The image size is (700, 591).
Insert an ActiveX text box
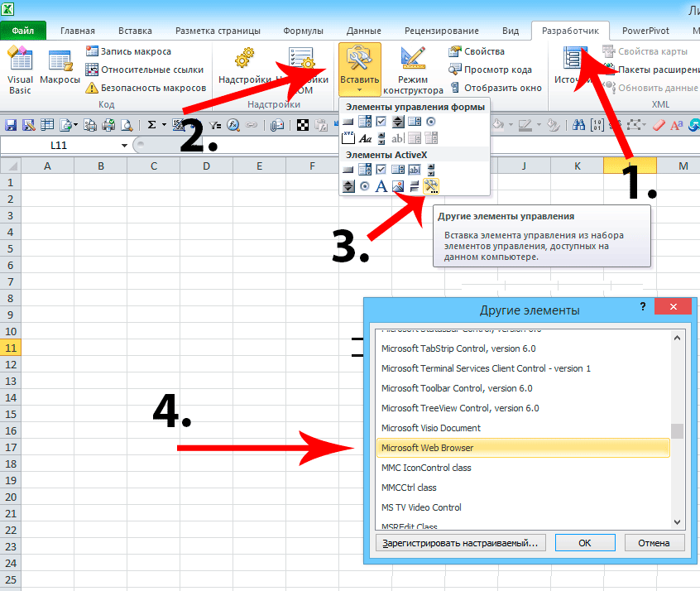coord(415,170)
